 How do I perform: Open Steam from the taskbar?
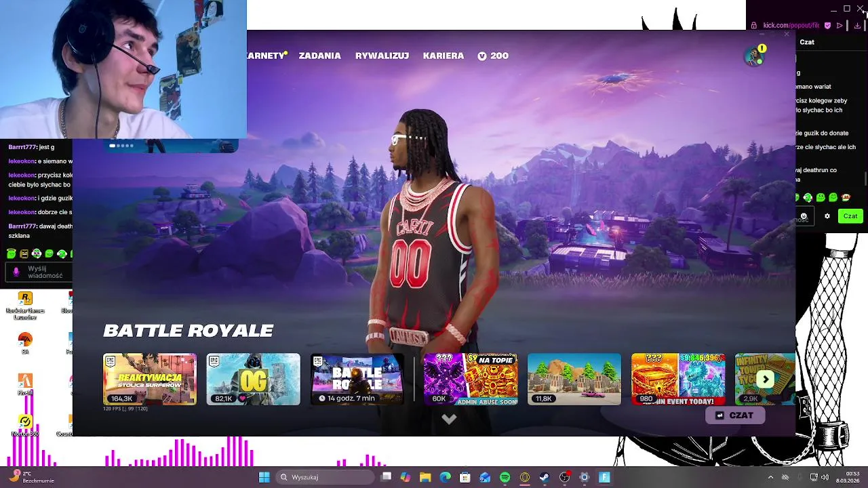tap(544, 477)
